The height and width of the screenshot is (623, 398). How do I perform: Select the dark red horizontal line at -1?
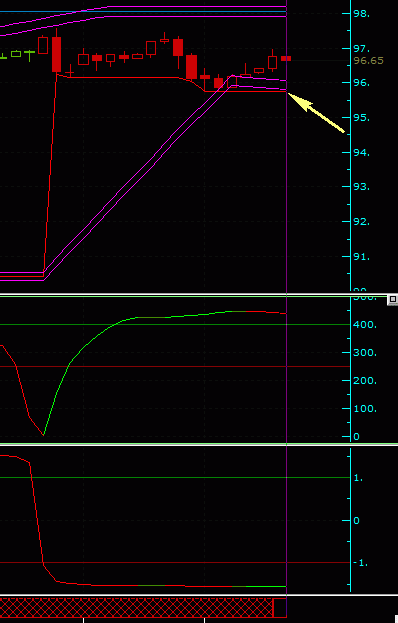click(x=175, y=563)
